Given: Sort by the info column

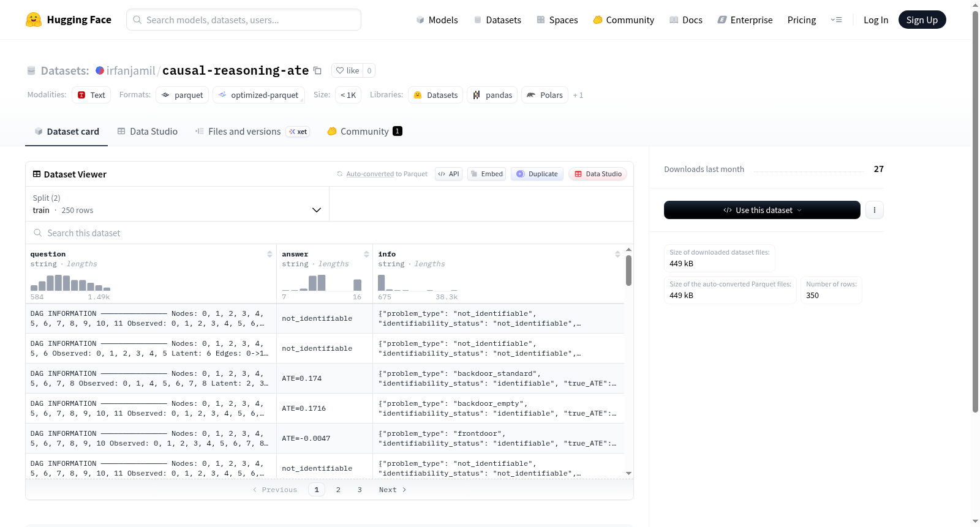Looking at the screenshot, I should click(617, 254).
